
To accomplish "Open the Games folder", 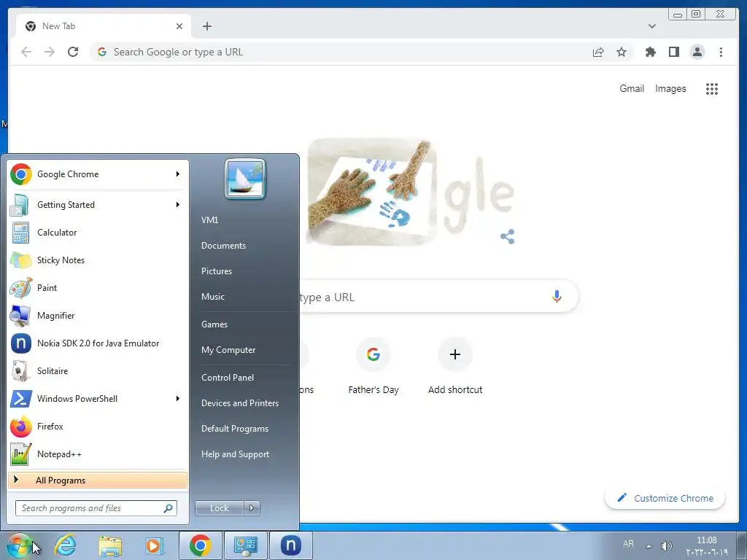I will pos(214,324).
